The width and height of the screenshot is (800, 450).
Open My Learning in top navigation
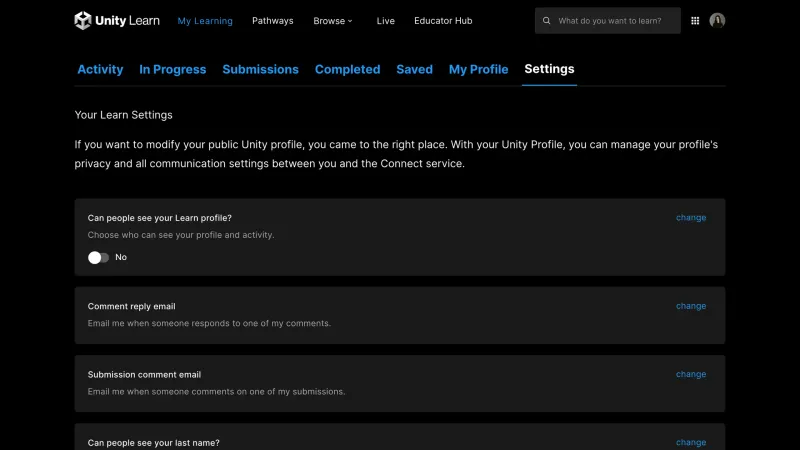205,21
